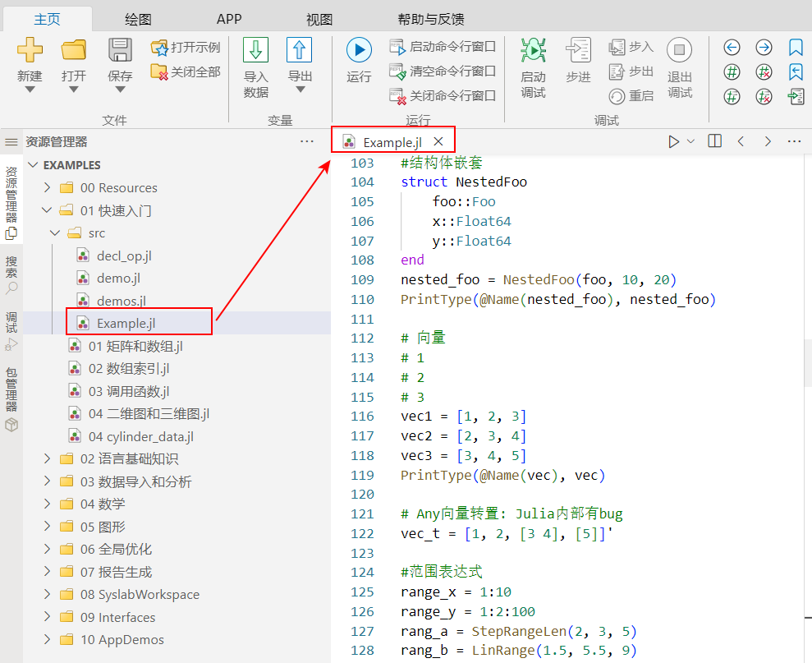The height and width of the screenshot is (663, 812).
Task: Click the split editor icon
Action: [714, 141]
